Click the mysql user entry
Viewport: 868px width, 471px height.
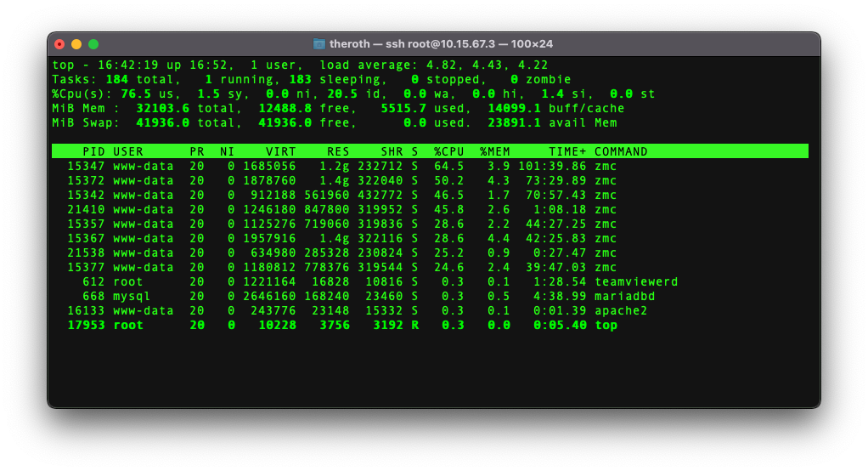point(132,296)
